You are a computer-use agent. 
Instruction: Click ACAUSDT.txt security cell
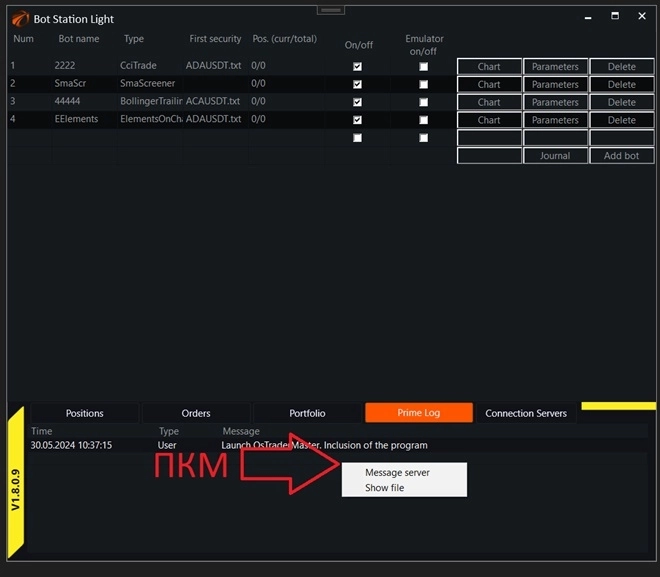[x=216, y=101]
